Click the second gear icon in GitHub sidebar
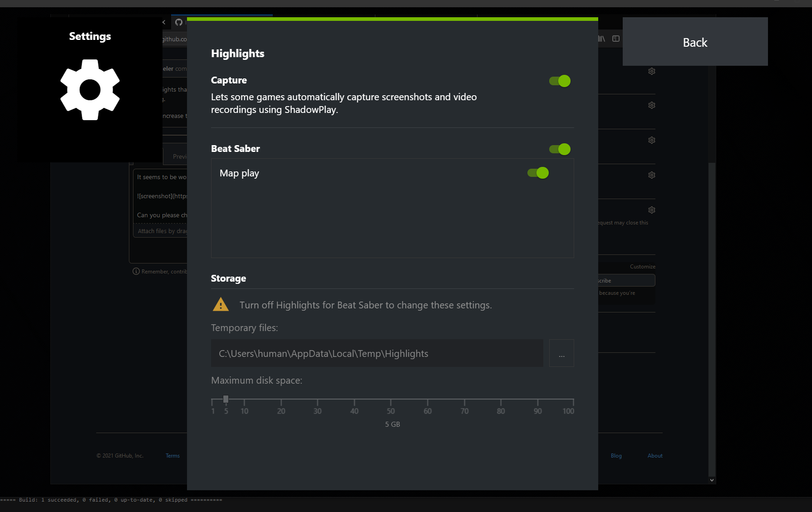812x512 pixels. (x=652, y=105)
